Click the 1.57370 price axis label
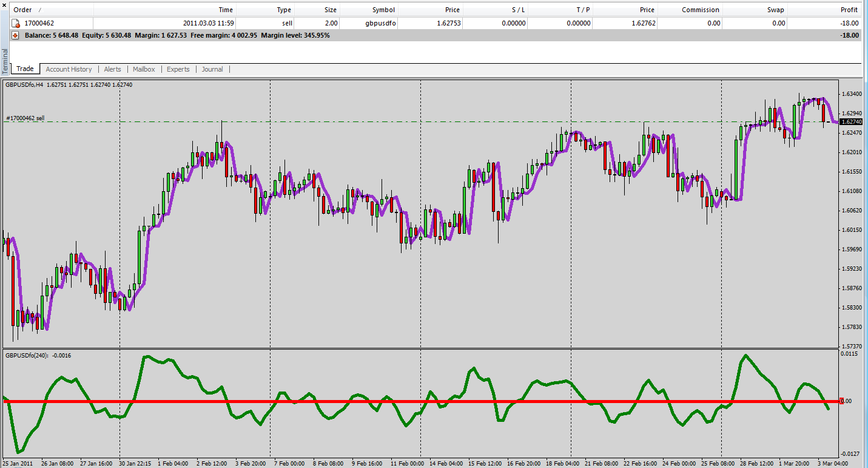Screen dimensions: 868x468 pos(852,346)
